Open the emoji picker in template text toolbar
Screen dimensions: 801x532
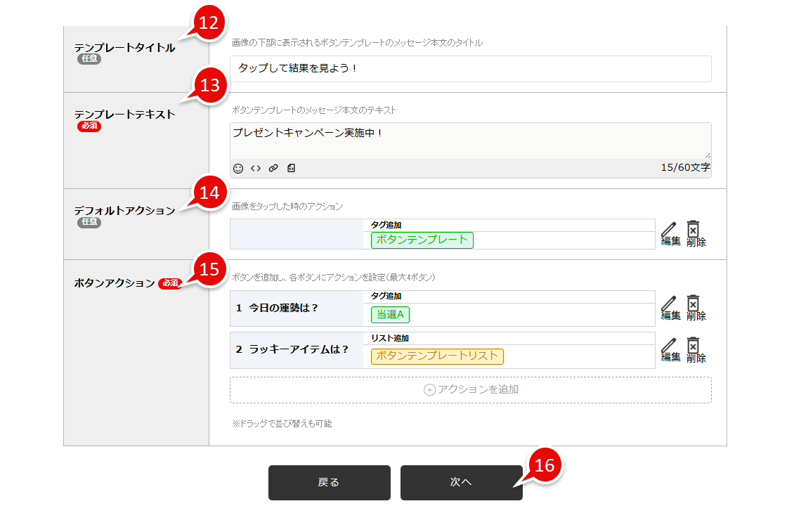[x=237, y=168]
